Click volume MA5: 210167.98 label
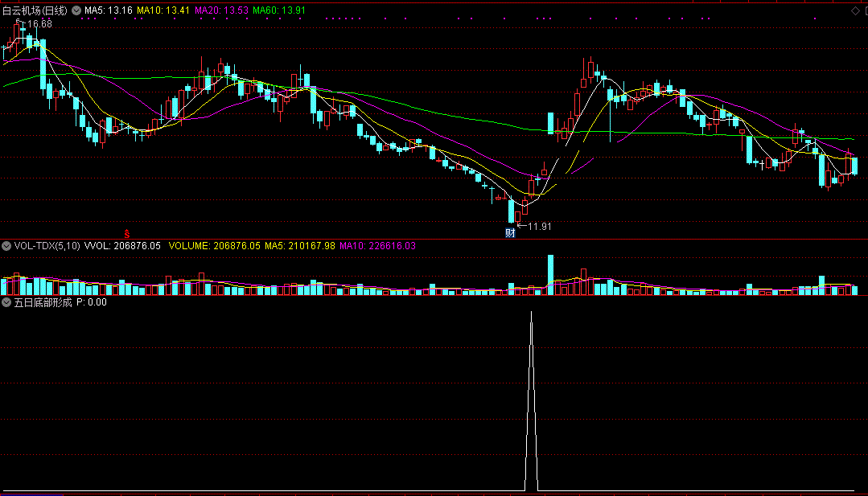The height and width of the screenshot is (496, 868). 299,246
